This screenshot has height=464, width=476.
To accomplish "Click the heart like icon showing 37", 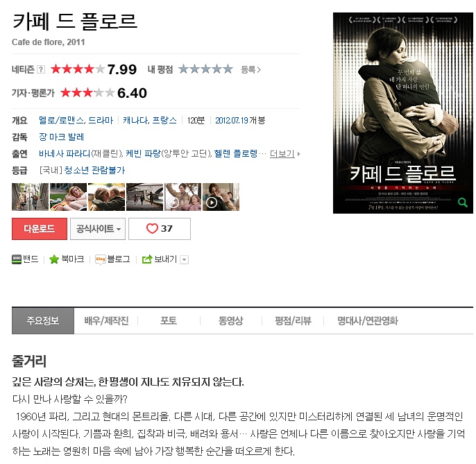I will pos(152,228).
